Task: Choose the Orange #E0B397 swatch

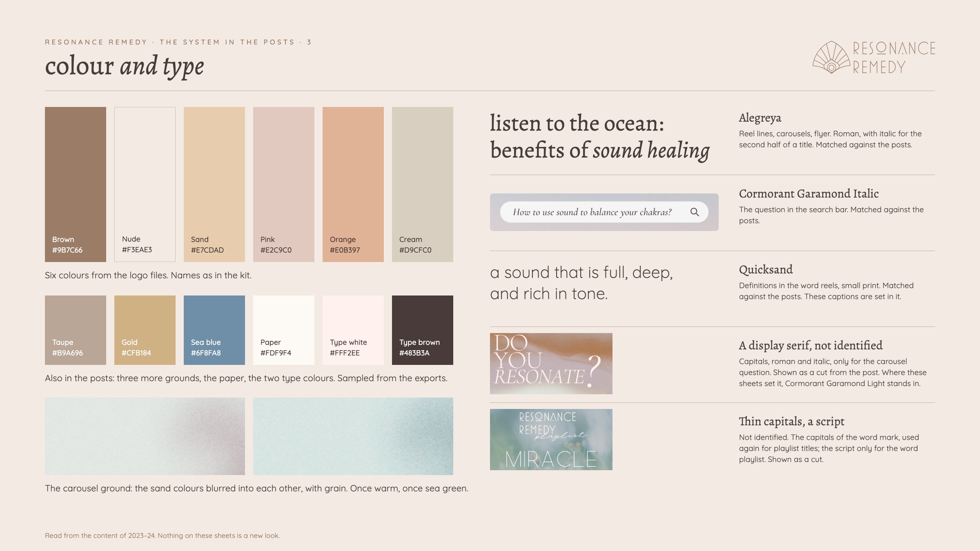Action: 353,184
